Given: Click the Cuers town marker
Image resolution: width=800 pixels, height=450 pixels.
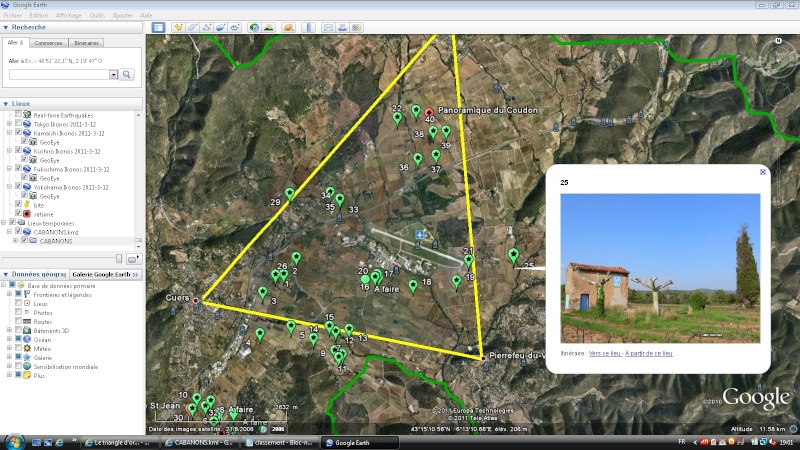Looking at the screenshot, I should [195, 301].
